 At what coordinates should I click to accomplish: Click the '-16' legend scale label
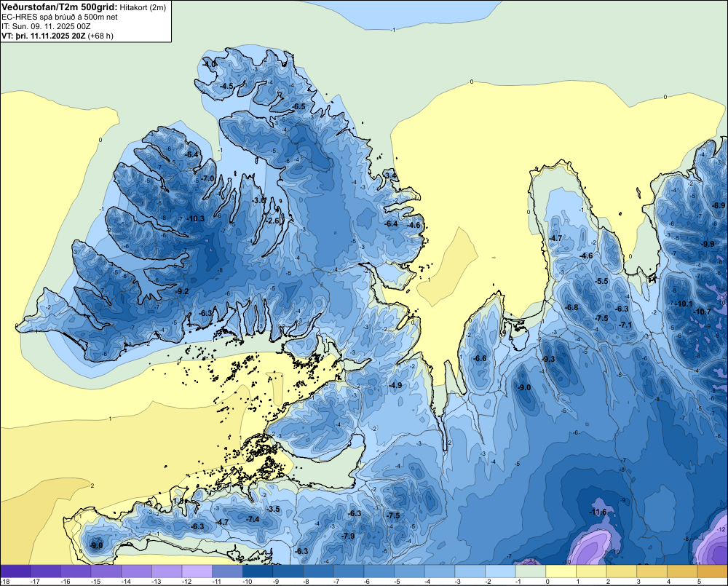tap(66, 582)
